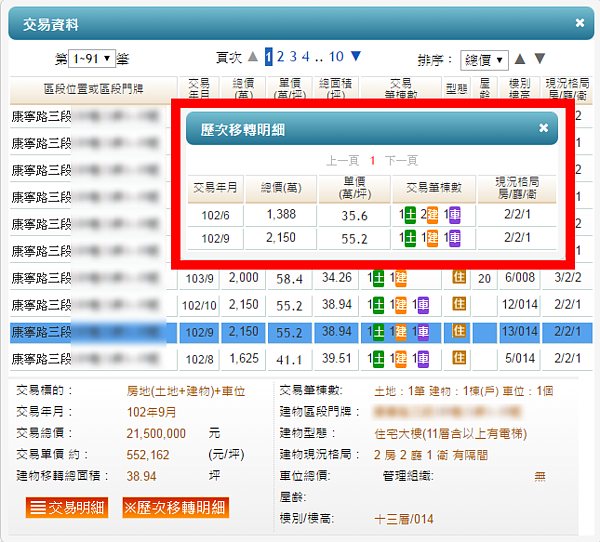Screen dimensions: 600x542
Task: Click the green 土 icon in the 102/10 row
Action: click(378, 305)
